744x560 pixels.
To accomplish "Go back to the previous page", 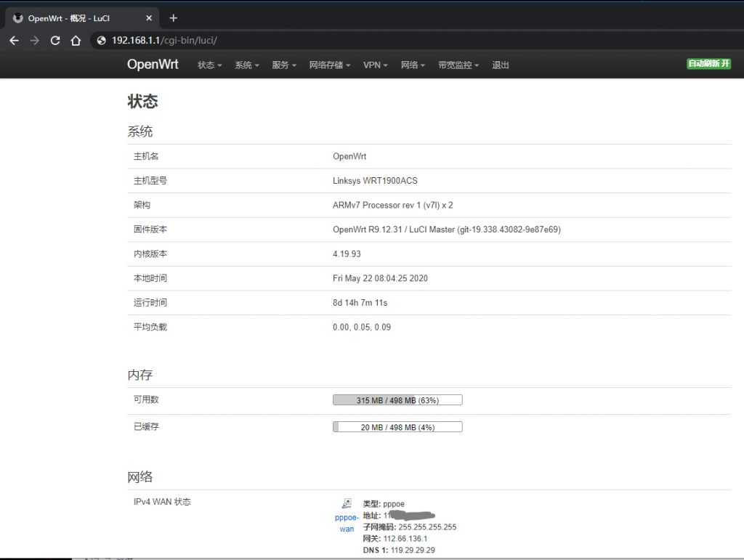I will pyautogui.click(x=15, y=41).
